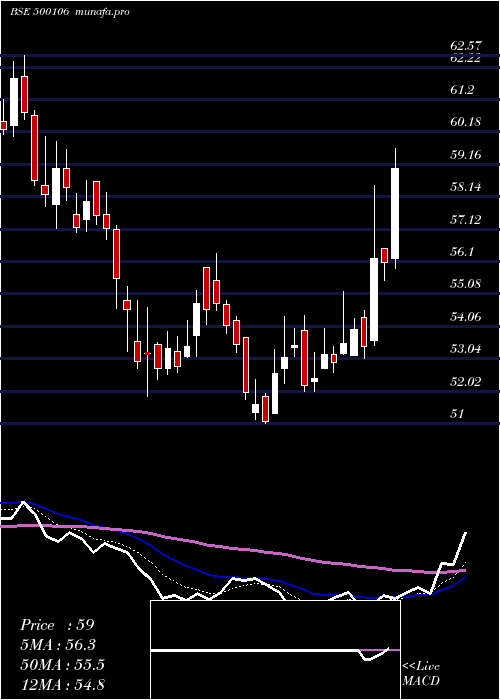Click the 51 price axis label
The height and width of the screenshot is (700, 500).
(457, 413)
